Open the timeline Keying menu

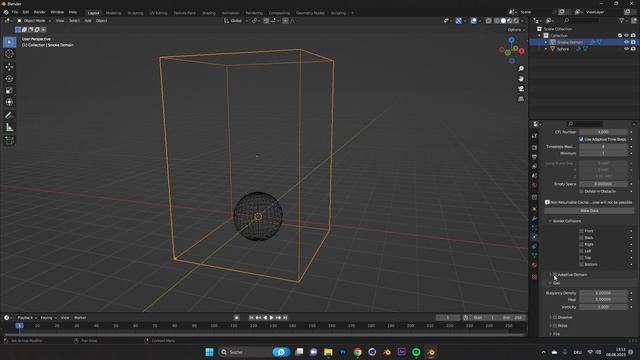click(48, 318)
